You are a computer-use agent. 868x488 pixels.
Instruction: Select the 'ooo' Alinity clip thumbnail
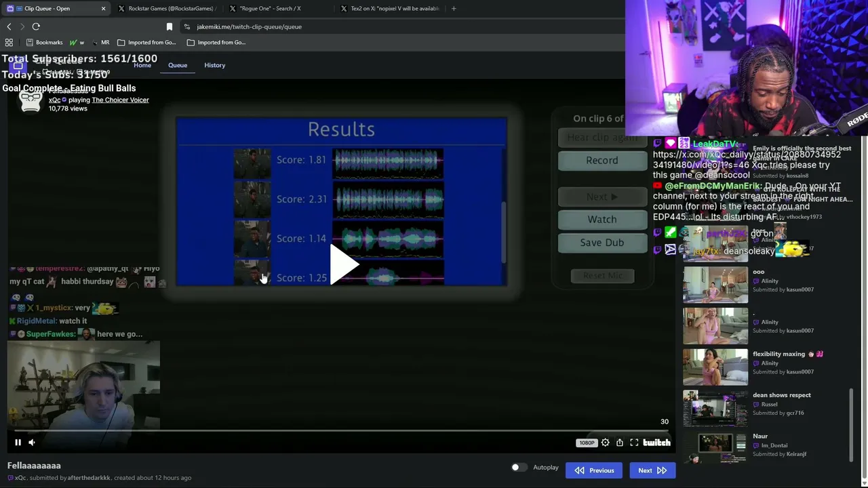(715, 285)
